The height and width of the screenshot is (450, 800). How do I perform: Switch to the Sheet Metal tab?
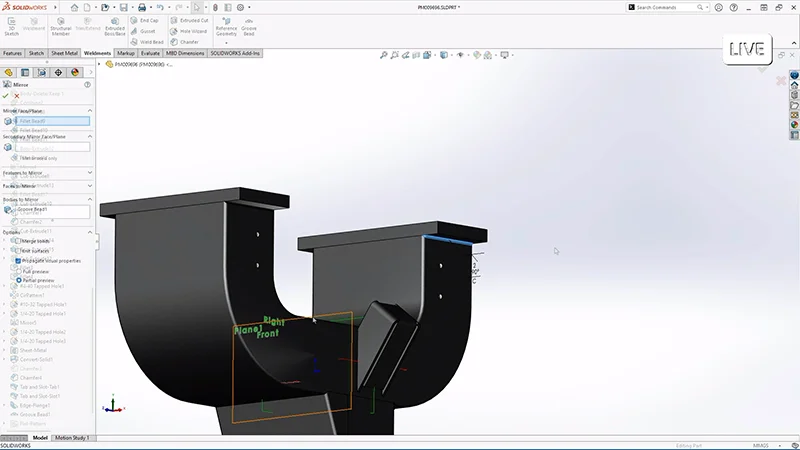coord(65,53)
